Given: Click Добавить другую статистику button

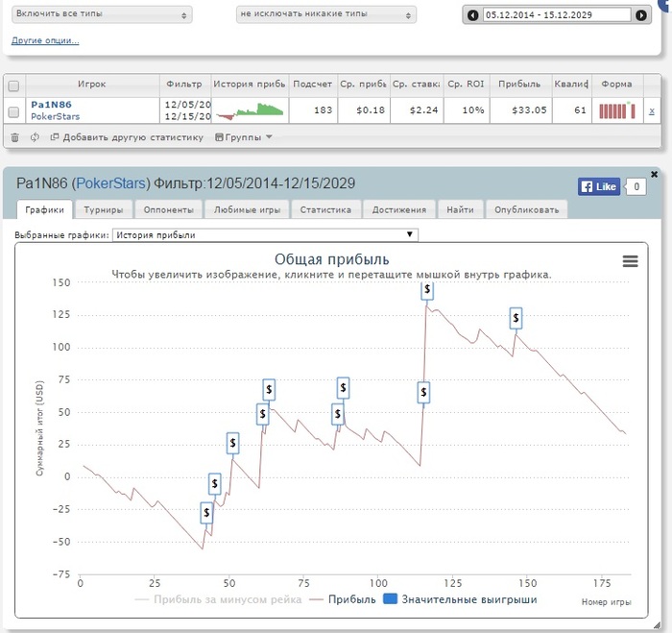Looking at the screenshot, I should point(127,137).
